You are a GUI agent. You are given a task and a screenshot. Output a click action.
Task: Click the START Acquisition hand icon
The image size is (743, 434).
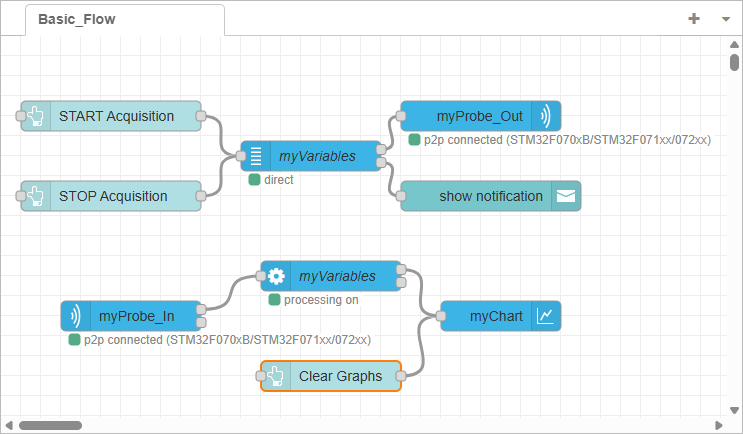36,116
